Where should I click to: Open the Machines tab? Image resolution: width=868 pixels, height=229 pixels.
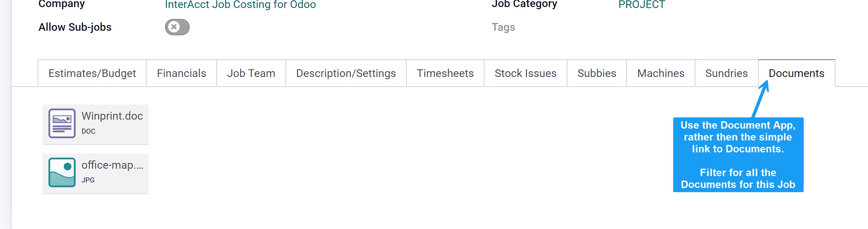(660, 73)
